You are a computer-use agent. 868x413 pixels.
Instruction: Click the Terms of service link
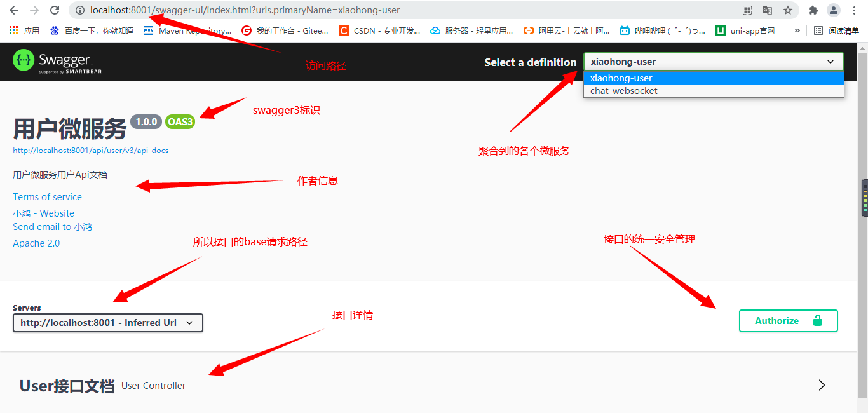coord(47,196)
